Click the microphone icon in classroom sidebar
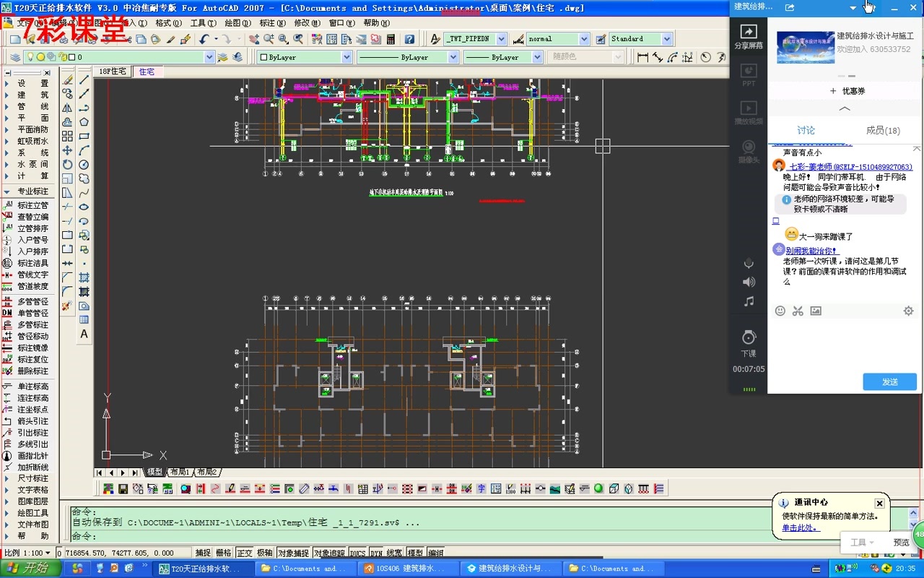Image resolution: width=924 pixels, height=578 pixels. click(749, 263)
